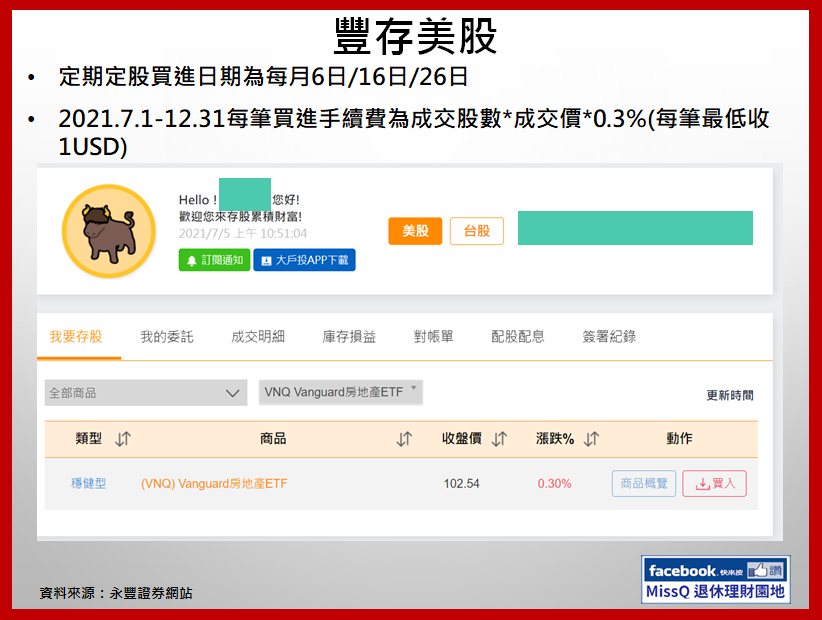Sort table by 漲跌% column arrows
Image resolution: width=822 pixels, height=620 pixels.
[x=592, y=439]
